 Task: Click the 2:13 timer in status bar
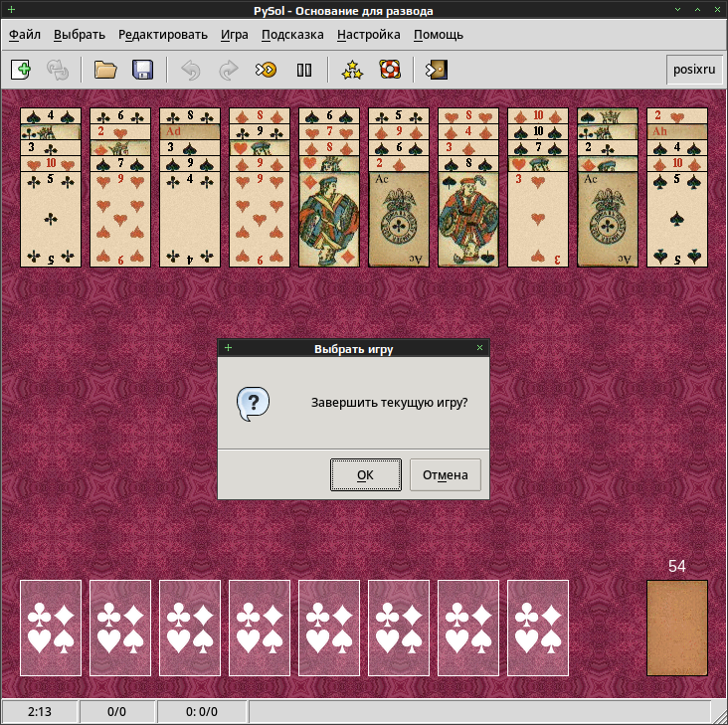click(x=40, y=711)
